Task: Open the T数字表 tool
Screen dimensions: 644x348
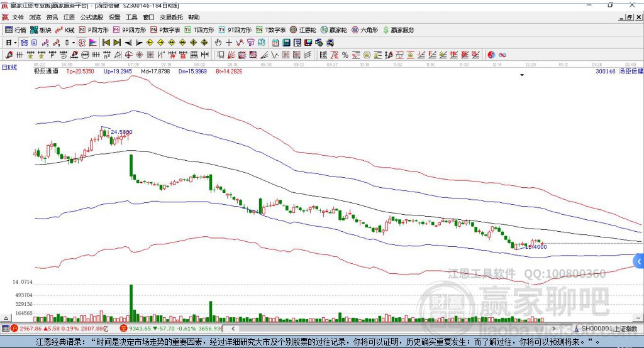Action: [270, 30]
